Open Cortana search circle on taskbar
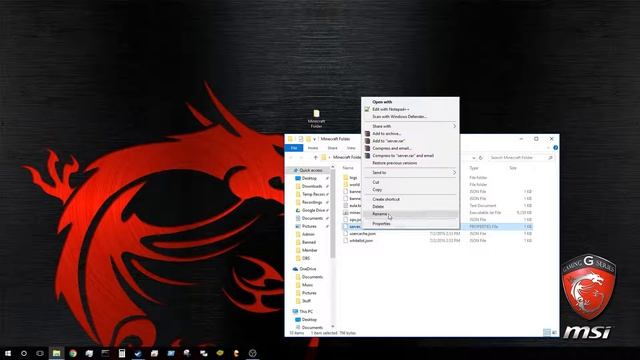 pyautogui.click(x=24, y=353)
